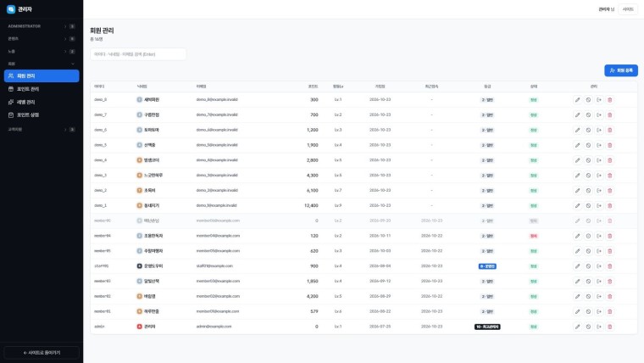
Task: Expand the second sidebar section with badge 6
Action: click(x=41, y=39)
